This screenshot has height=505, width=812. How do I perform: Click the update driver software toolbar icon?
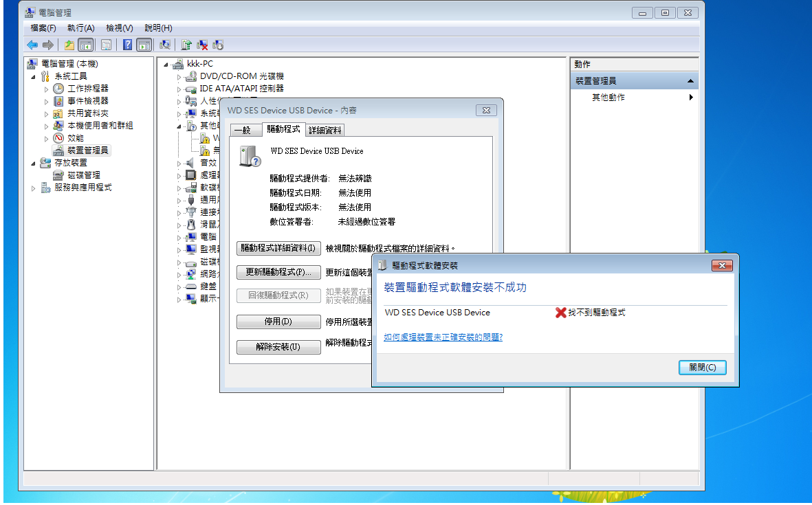pyautogui.click(x=186, y=45)
